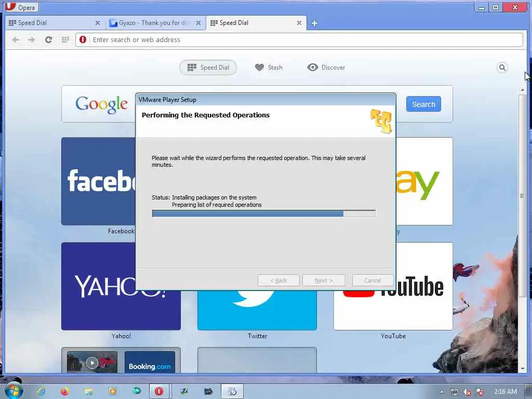Open the eBay speed dial tile
Image resolution: width=532 pixels, height=399 pixels.
tap(424, 181)
